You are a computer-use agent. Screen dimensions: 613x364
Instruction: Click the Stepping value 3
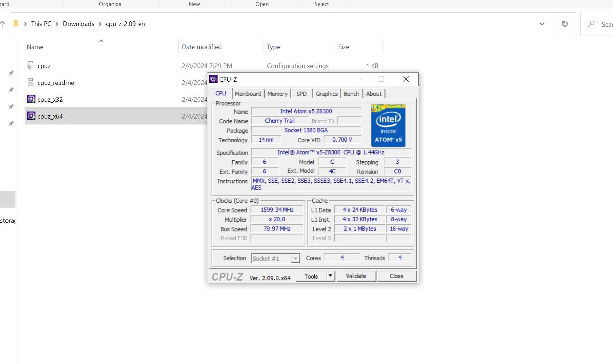click(398, 162)
